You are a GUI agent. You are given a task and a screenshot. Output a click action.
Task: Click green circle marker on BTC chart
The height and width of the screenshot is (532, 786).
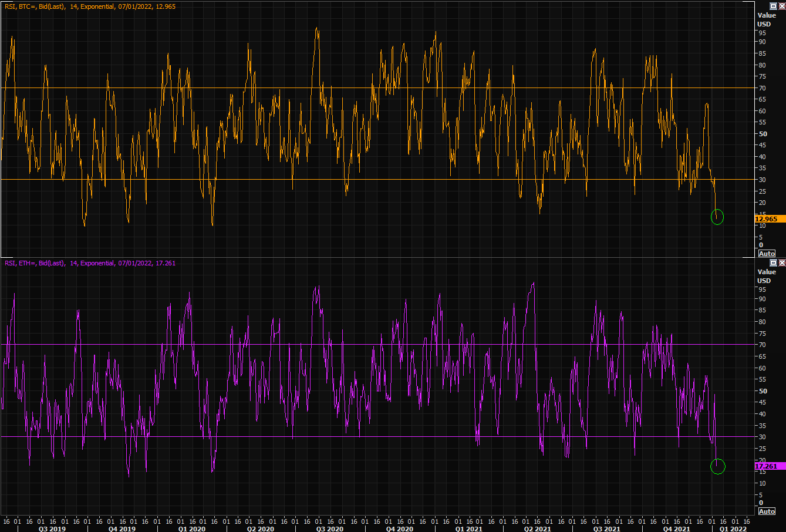click(717, 217)
